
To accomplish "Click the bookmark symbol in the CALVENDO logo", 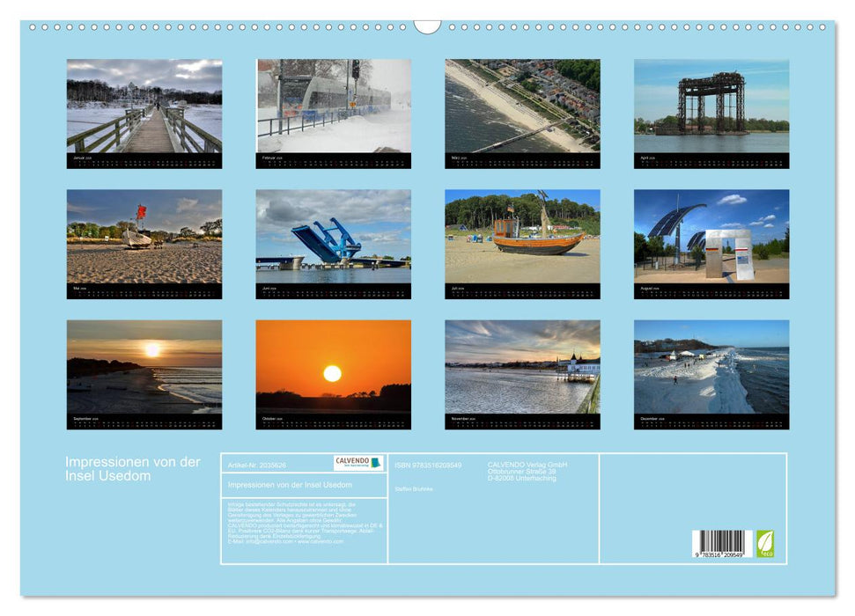I will coord(377,461).
